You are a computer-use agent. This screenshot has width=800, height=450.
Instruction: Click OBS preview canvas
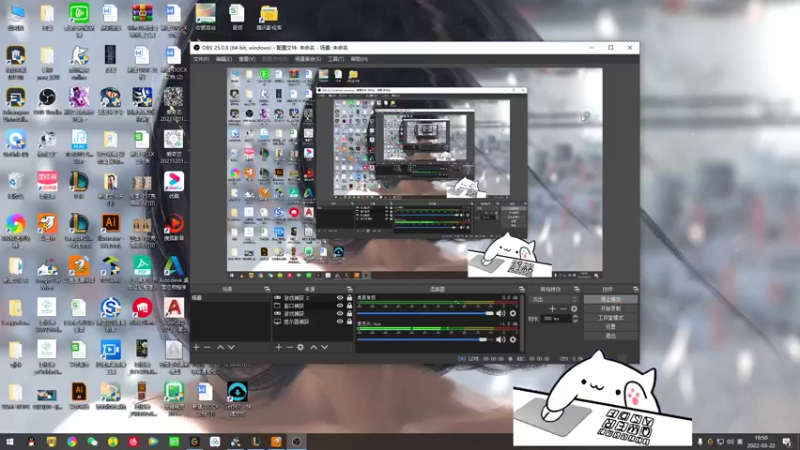pyautogui.click(x=414, y=173)
